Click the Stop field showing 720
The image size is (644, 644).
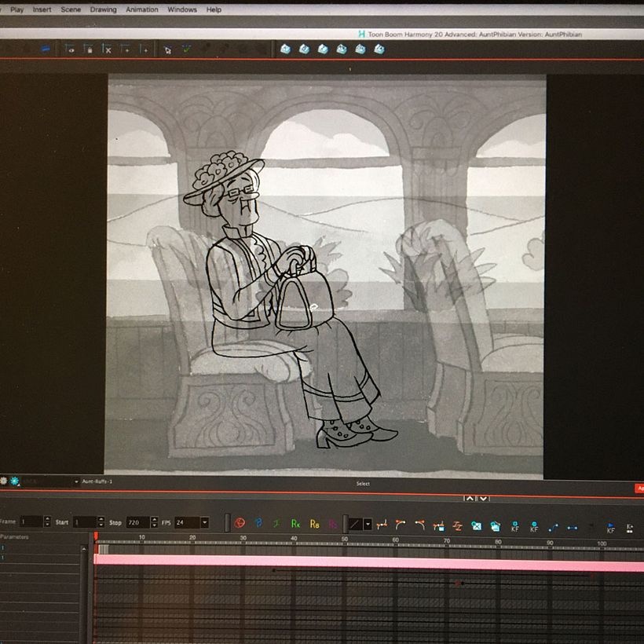pyautogui.click(x=138, y=522)
